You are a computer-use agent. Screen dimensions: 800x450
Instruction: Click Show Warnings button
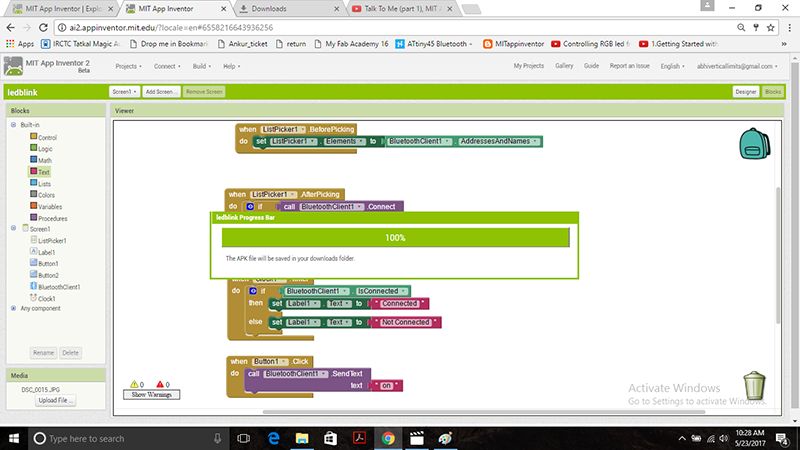coord(152,394)
